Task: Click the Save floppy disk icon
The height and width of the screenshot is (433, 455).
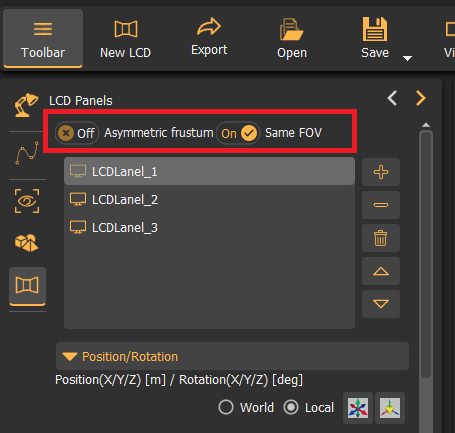Action: pyautogui.click(x=375, y=29)
